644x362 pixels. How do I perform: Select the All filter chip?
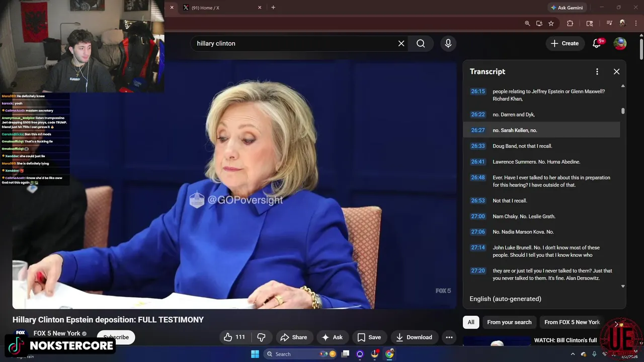[471, 322]
